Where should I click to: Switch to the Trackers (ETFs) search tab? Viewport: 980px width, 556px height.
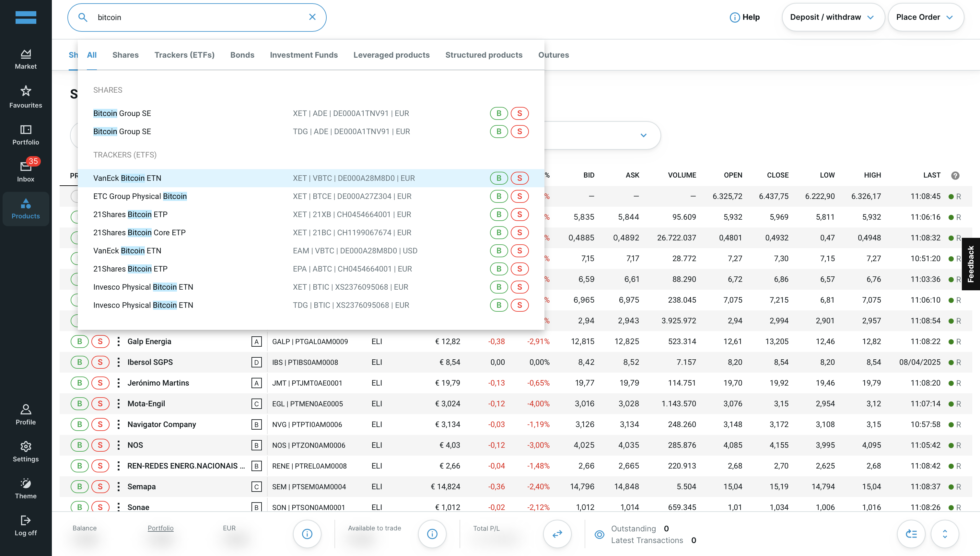184,55
